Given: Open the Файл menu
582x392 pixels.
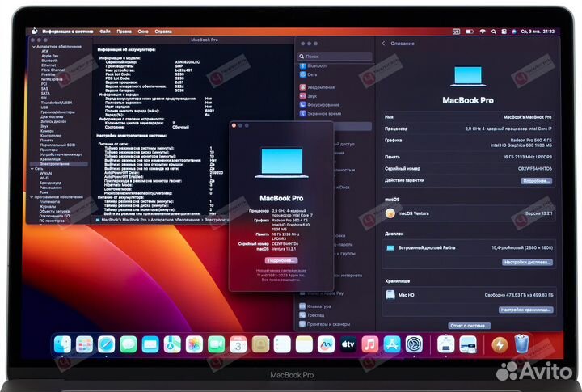Looking at the screenshot, I should pos(105,32).
